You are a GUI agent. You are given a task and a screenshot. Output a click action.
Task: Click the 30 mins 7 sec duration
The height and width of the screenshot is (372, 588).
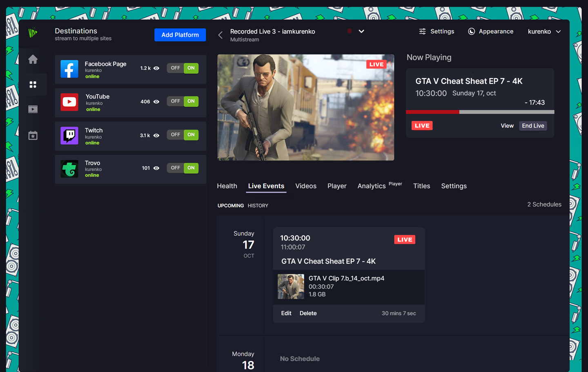click(x=399, y=314)
